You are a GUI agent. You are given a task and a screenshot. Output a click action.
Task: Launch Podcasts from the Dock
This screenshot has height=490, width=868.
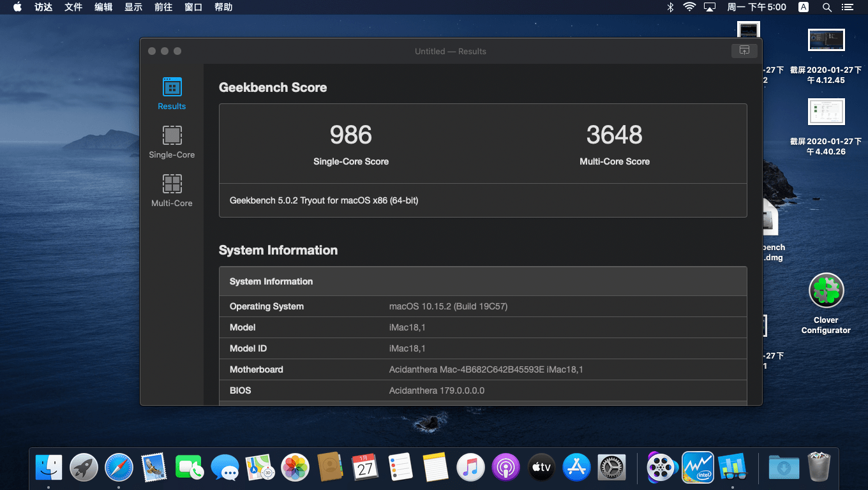pyautogui.click(x=506, y=468)
